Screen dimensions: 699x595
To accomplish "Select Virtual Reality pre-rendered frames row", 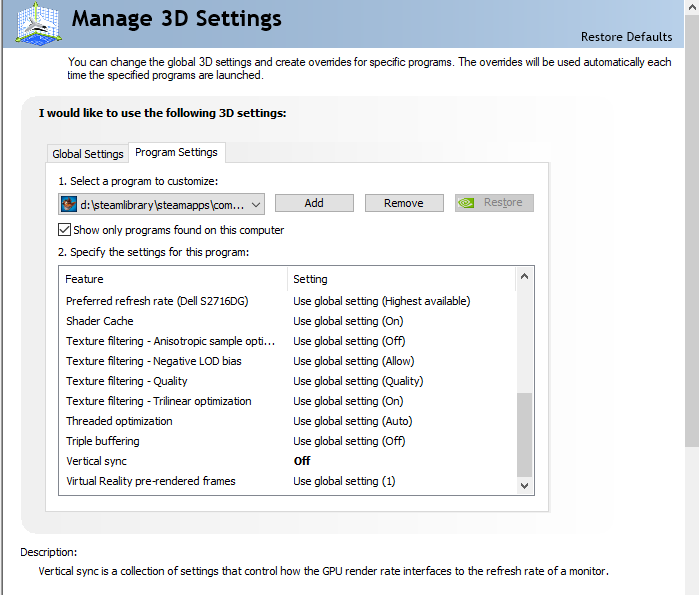I will [150, 481].
